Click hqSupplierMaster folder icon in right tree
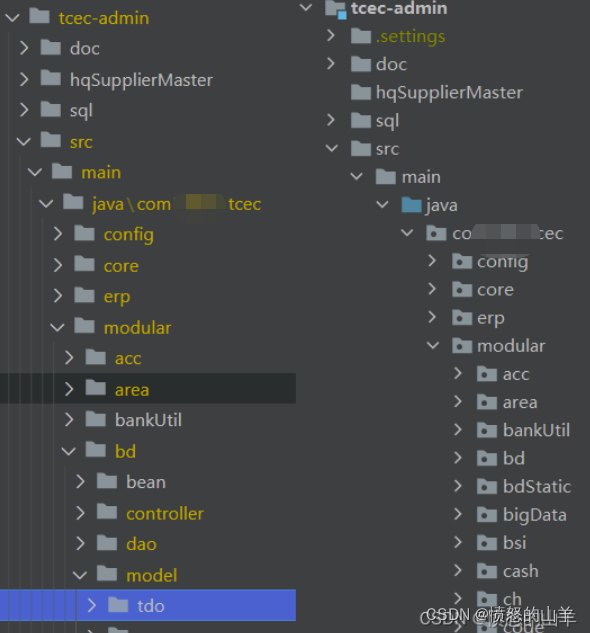This screenshot has width=590, height=633. (x=361, y=92)
